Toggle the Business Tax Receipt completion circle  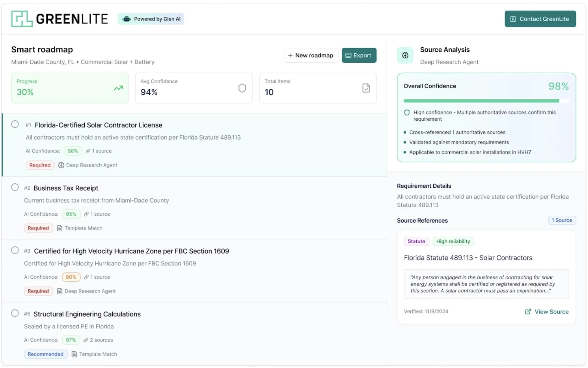[x=15, y=187]
